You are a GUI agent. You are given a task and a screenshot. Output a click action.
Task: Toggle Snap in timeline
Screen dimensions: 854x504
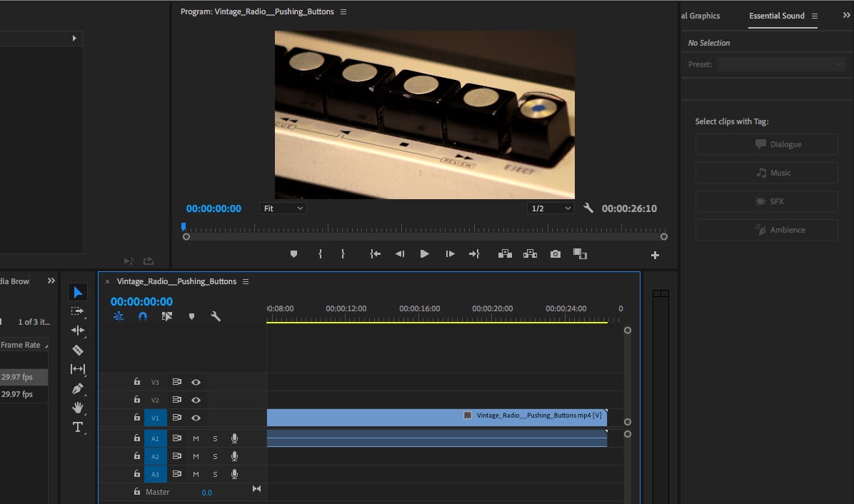(x=143, y=316)
